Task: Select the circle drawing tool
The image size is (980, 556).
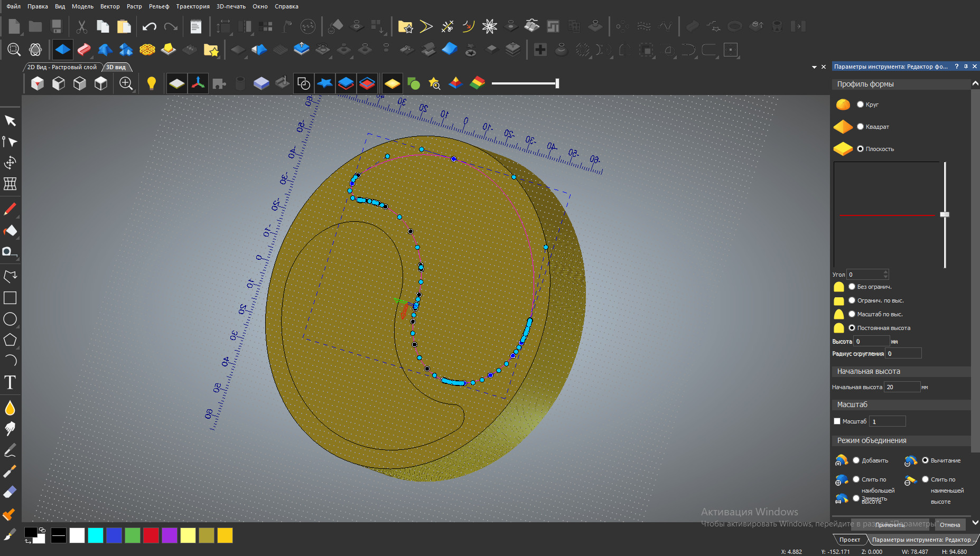Action: (10, 319)
